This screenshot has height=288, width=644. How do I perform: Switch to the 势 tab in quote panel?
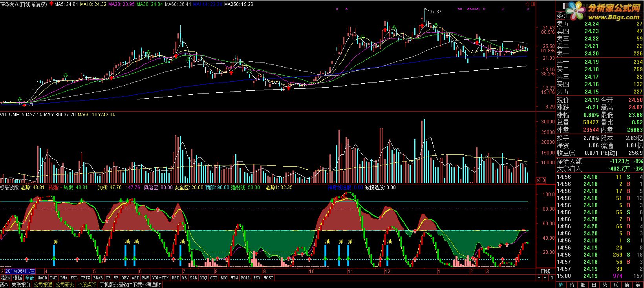tap(605, 285)
